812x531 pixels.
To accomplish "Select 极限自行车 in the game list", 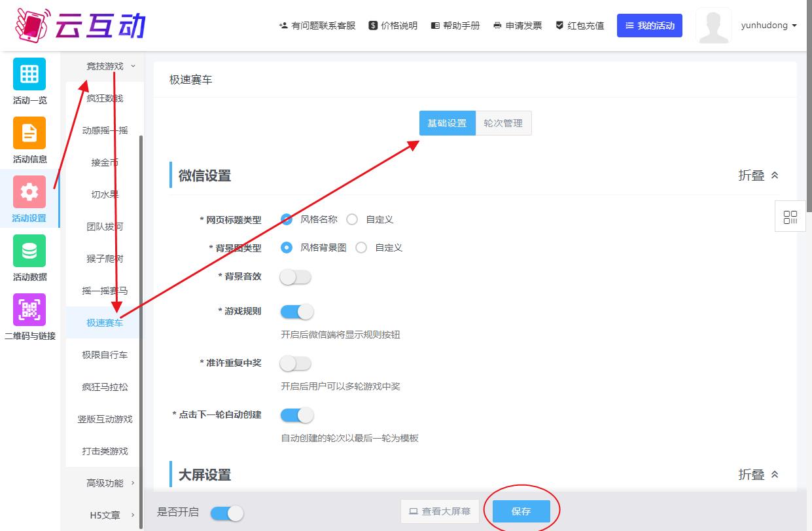I will (105, 355).
